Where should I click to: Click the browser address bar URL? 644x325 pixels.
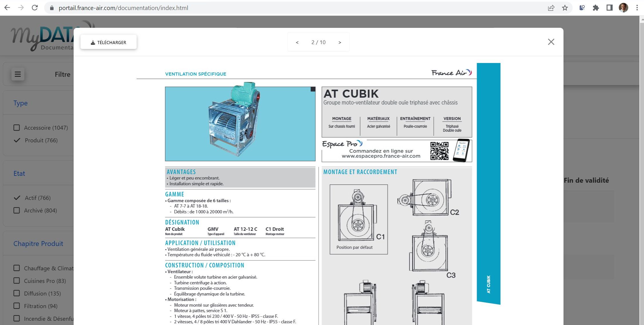point(123,8)
